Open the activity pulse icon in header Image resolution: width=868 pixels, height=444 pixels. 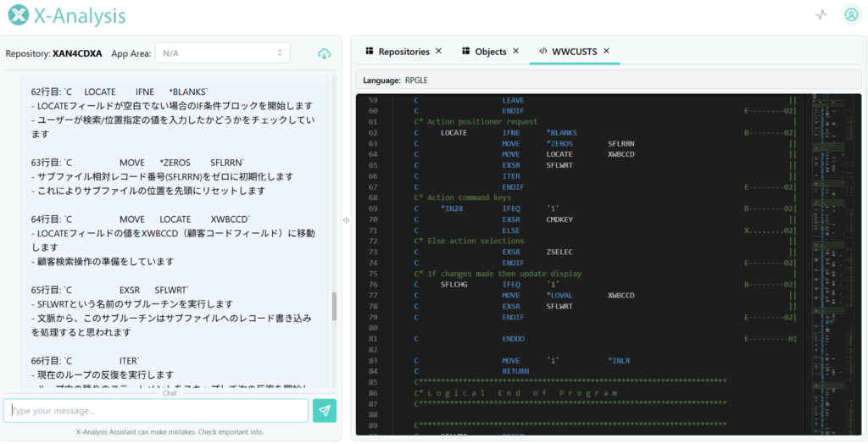coord(821,15)
